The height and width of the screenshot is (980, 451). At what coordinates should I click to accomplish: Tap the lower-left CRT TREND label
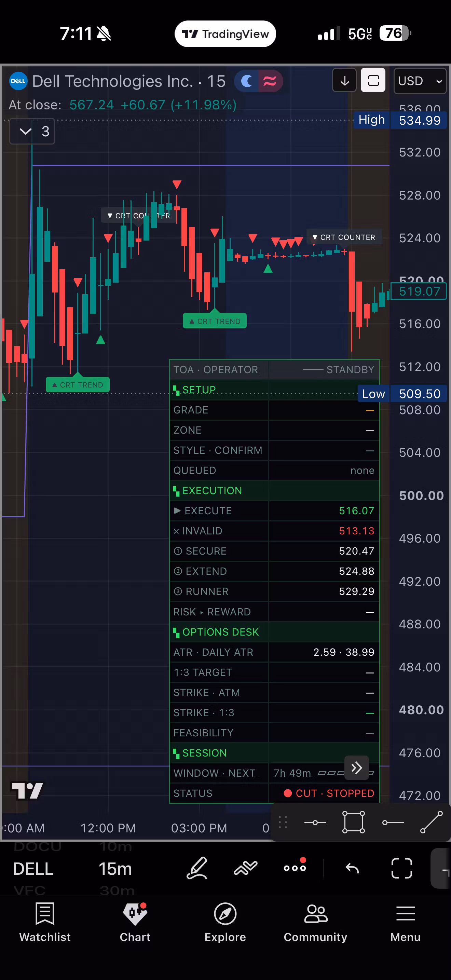[78, 385]
